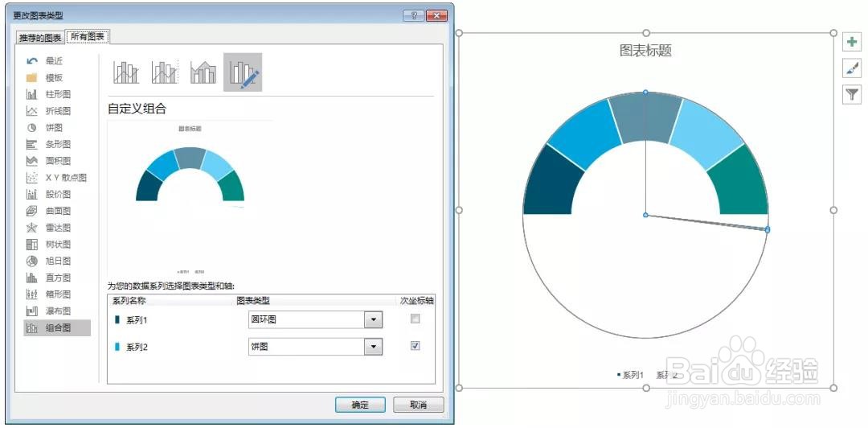The height and width of the screenshot is (428, 868).
Task: Choose the Box plot (箱形图) category
Action: 50,294
